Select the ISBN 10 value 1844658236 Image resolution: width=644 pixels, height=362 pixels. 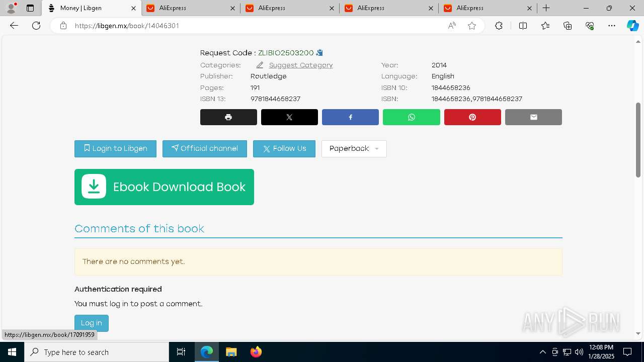click(x=451, y=88)
